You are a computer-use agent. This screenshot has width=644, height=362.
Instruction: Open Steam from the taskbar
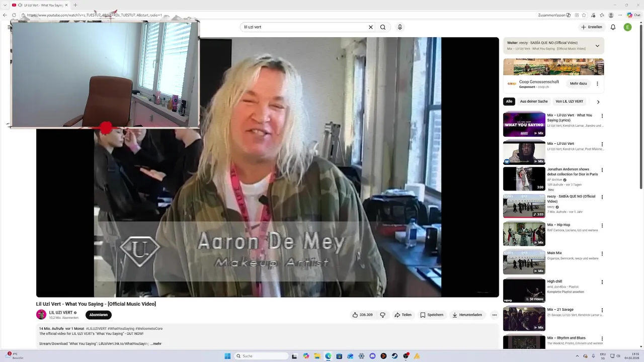click(394, 356)
